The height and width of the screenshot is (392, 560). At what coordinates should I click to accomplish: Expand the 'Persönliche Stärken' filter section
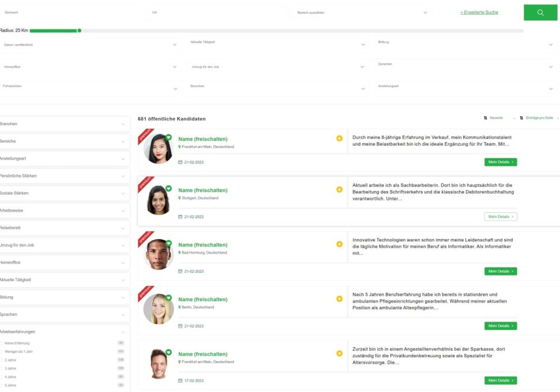click(x=64, y=176)
